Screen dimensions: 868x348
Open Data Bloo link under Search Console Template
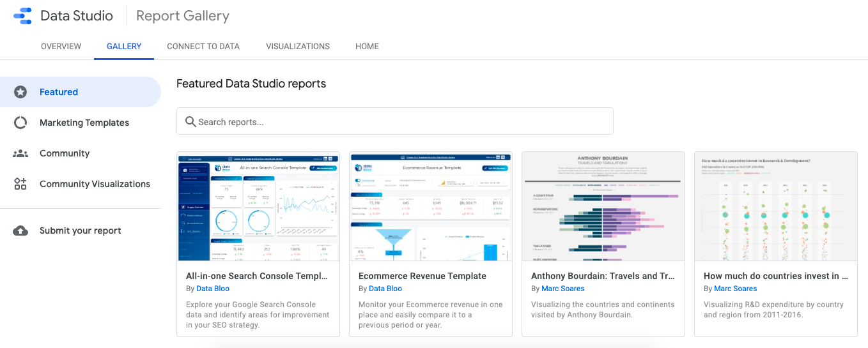pos(213,289)
